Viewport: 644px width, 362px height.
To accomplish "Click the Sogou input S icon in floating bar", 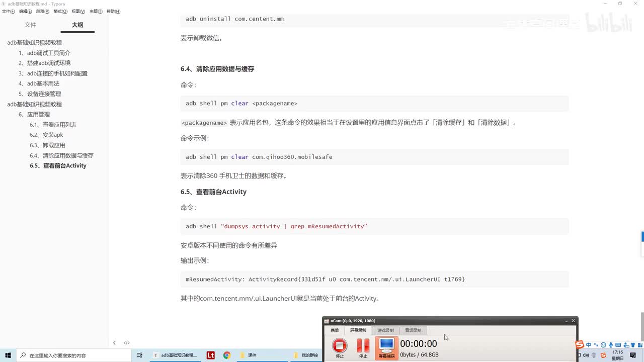I will tap(580, 344).
